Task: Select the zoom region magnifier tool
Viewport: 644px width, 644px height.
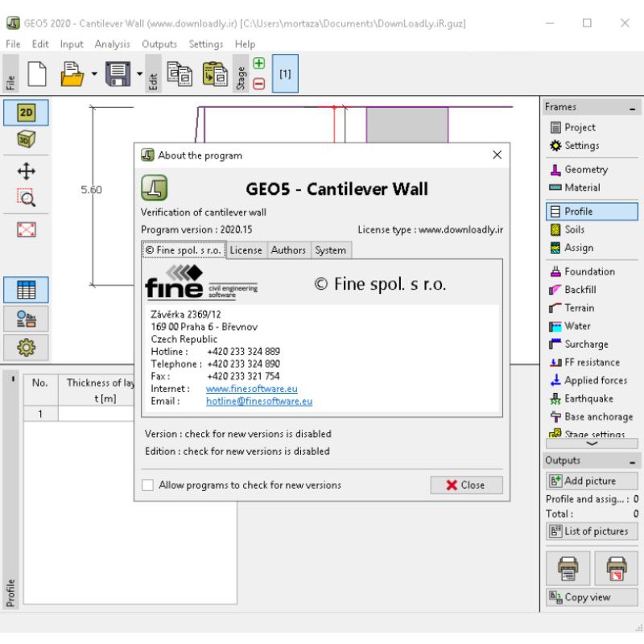Action: tap(27, 198)
